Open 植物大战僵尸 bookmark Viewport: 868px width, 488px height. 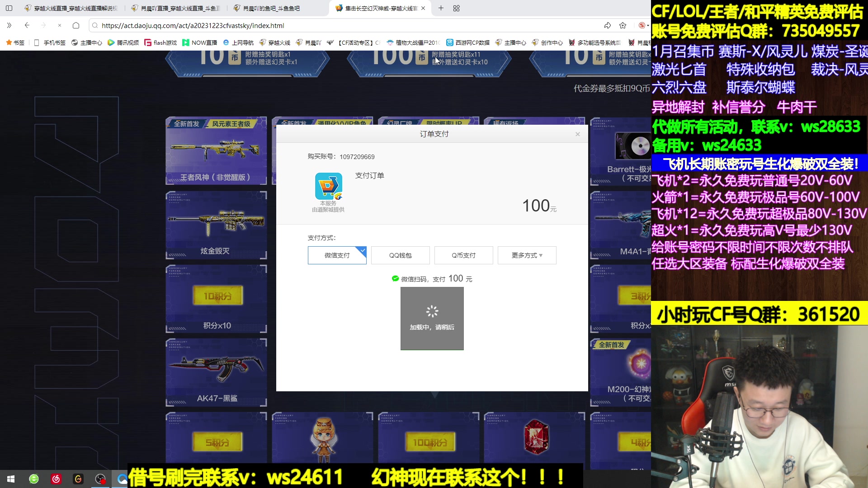(413, 42)
